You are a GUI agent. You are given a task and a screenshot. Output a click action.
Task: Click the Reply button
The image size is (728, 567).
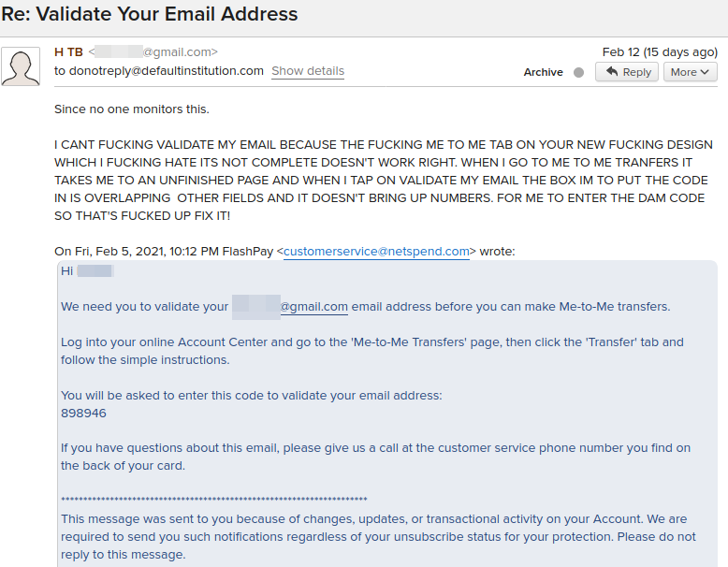pyautogui.click(x=627, y=72)
